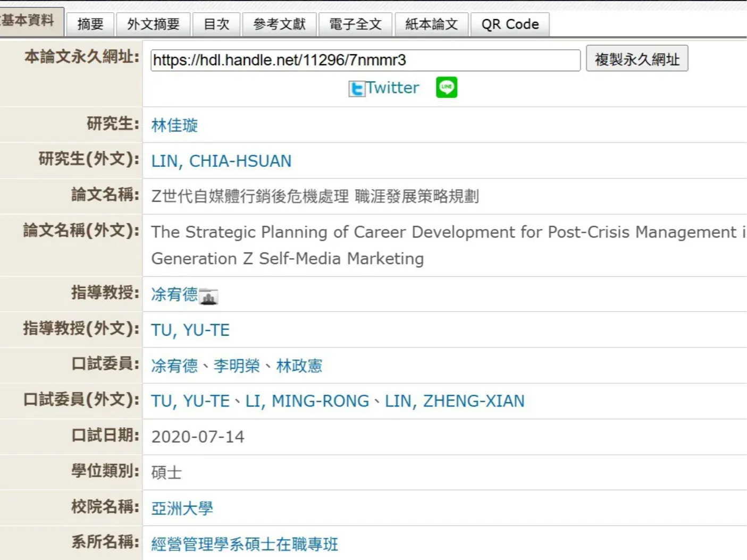
Task: Open 經營管理學系碩士在職專班 department link
Action: [245, 544]
